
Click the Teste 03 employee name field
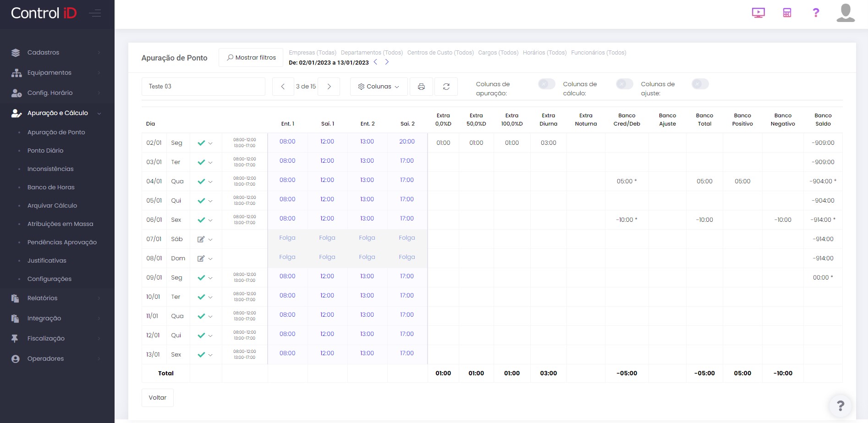203,87
